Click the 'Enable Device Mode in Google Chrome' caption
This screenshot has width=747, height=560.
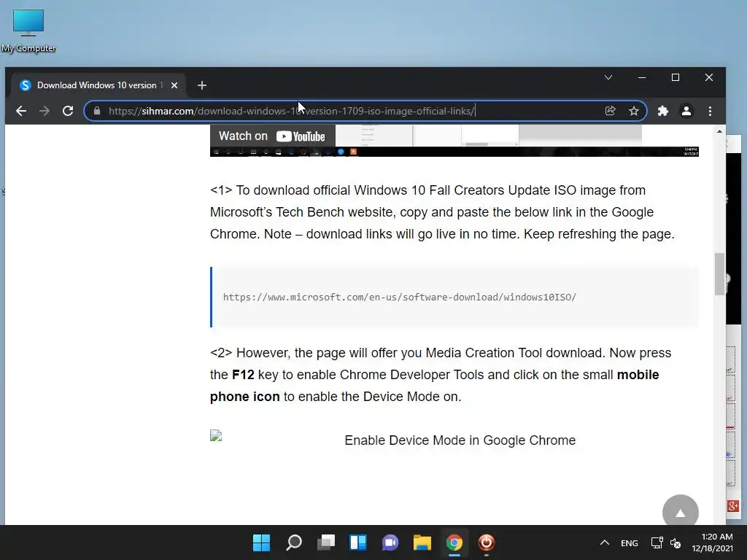[460, 440]
